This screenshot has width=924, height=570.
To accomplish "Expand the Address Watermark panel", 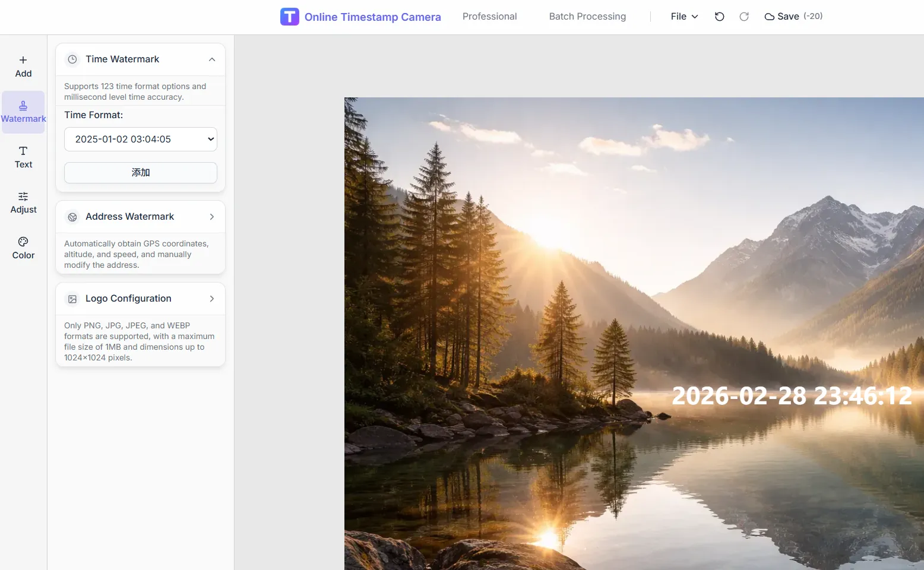I will [x=212, y=217].
